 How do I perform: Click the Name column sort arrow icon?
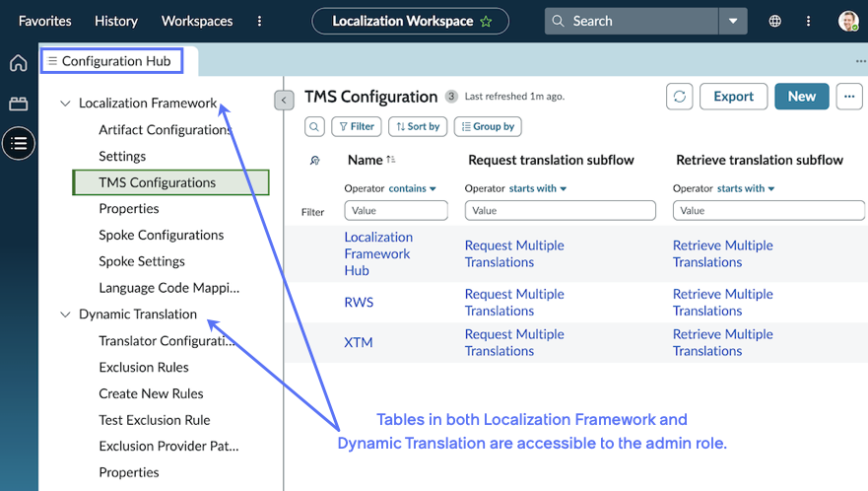click(x=391, y=160)
